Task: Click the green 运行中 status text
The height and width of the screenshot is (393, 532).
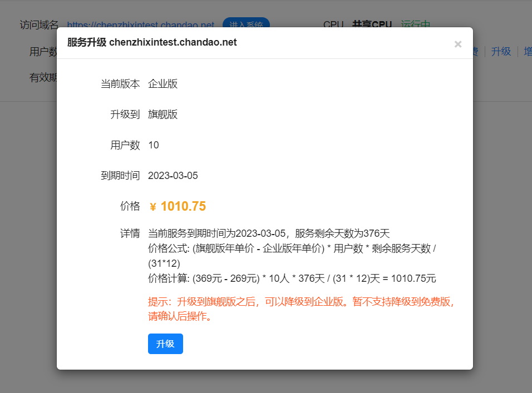Action: pyautogui.click(x=415, y=25)
